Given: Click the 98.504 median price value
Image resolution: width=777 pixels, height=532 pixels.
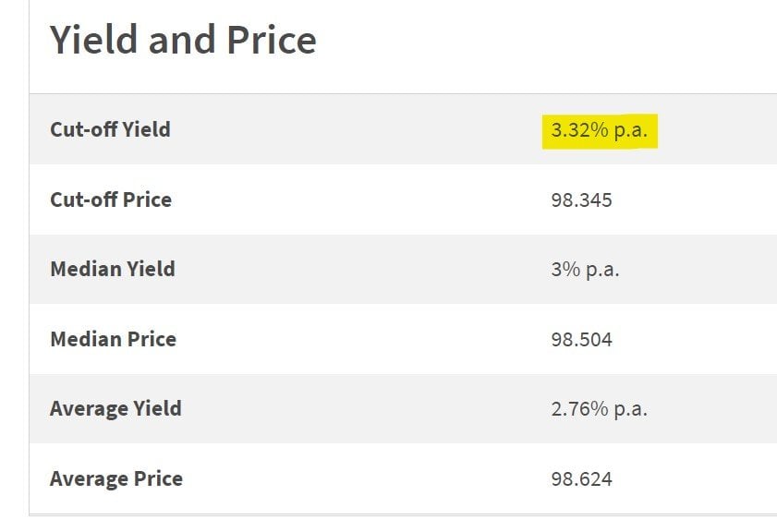Looking at the screenshot, I should pos(581,340).
